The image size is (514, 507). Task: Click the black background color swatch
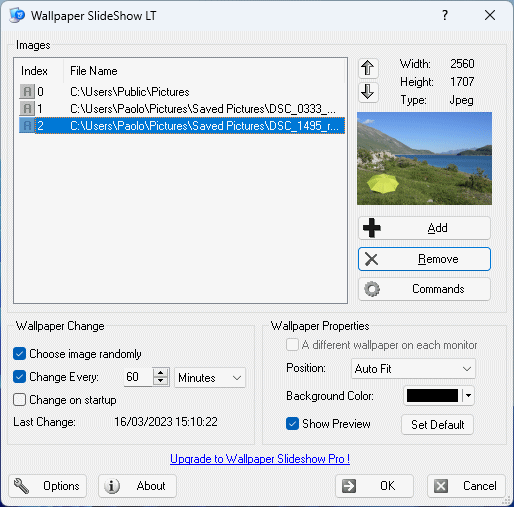(432, 396)
